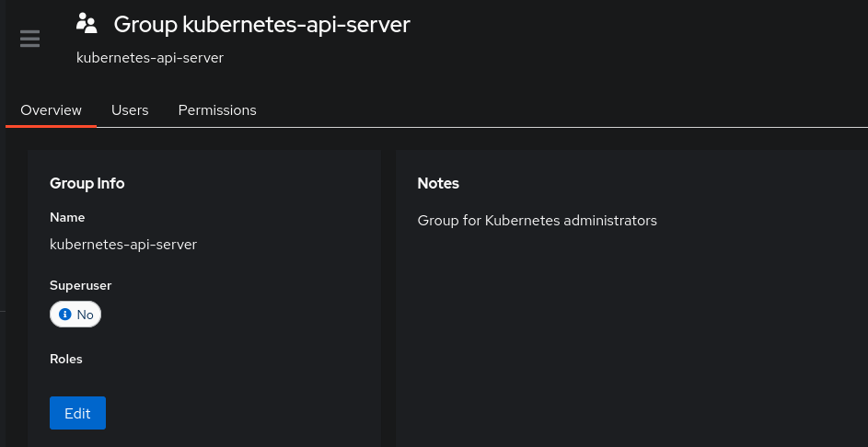Click the 'Group Info' card title
The image size is (868, 447).
87,183
